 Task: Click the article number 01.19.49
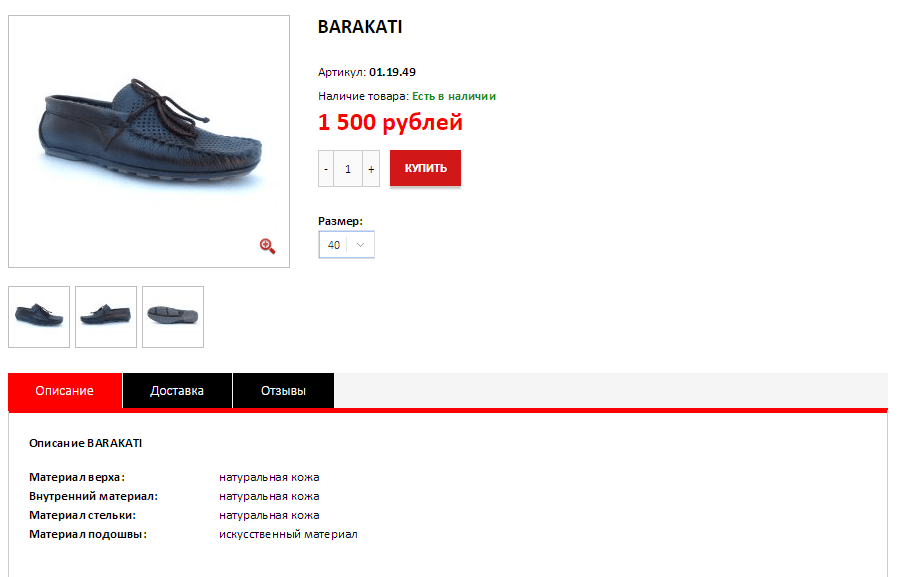click(392, 72)
